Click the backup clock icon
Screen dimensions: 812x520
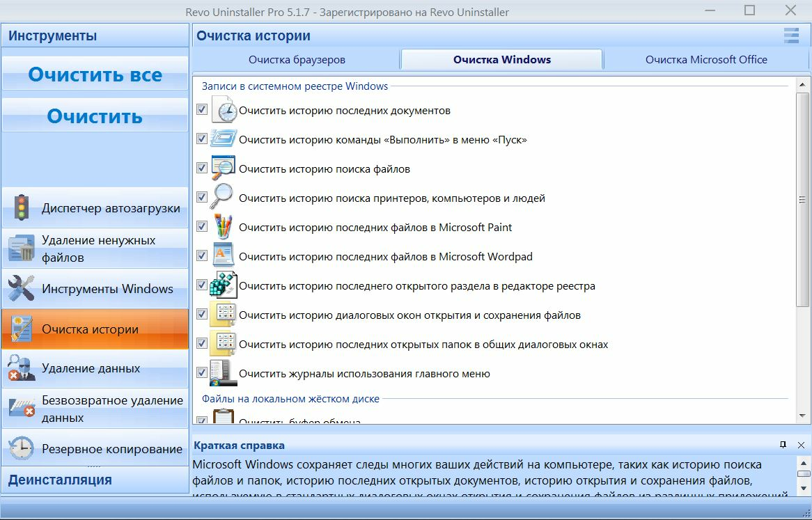[21, 448]
